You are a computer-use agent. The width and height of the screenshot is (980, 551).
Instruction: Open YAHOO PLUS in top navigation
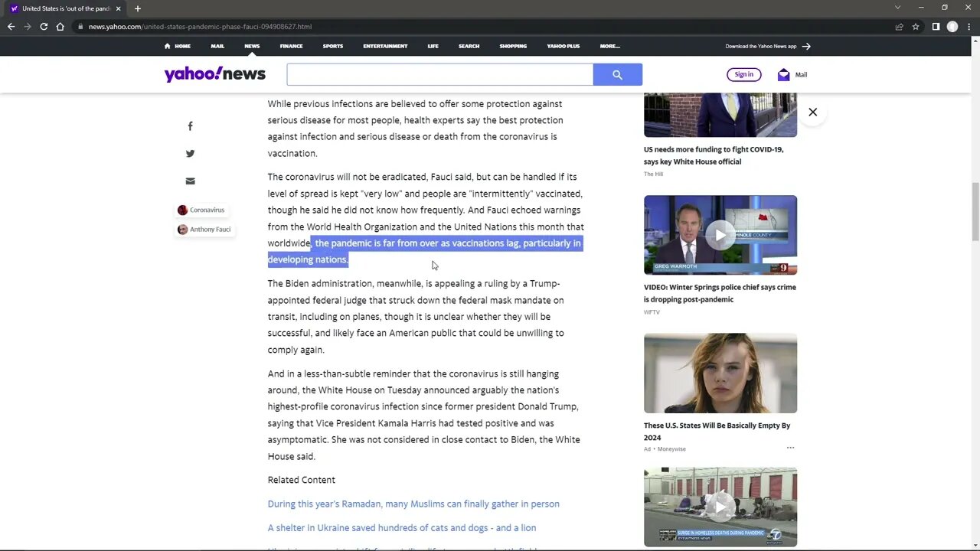click(563, 46)
